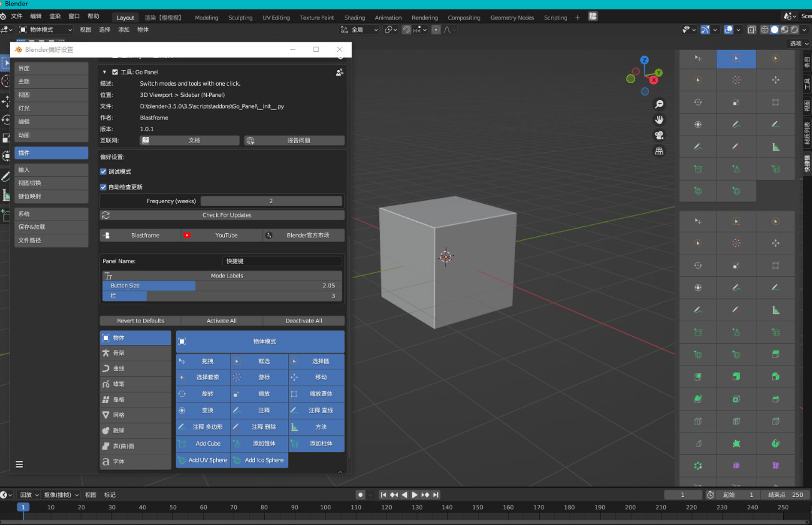The width and height of the screenshot is (812, 525).
Task: Click the Panel Name input field
Action: [x=282, y=261]
